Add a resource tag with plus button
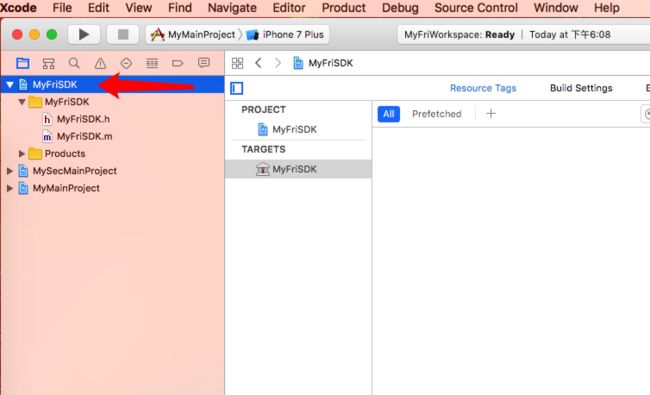Screen dimensions: 650x395 click(x=491, y=114)
